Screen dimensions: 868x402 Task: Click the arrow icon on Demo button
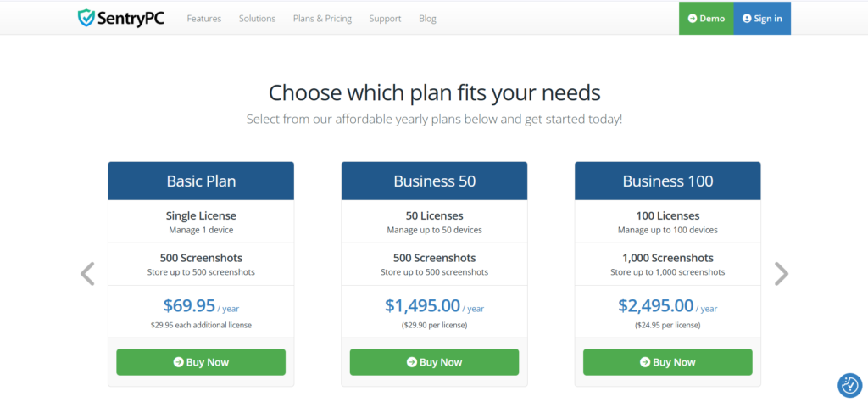[692, 19]
